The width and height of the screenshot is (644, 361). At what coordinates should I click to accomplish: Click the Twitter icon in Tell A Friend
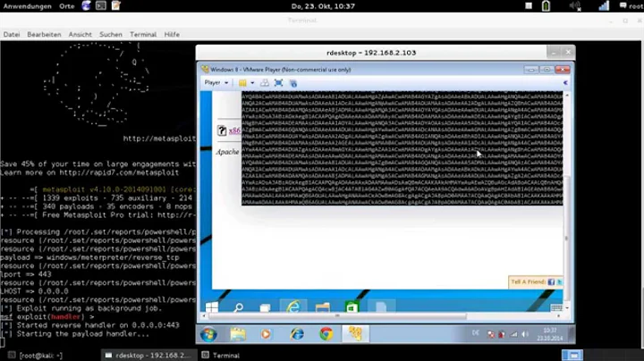(559, 281)
